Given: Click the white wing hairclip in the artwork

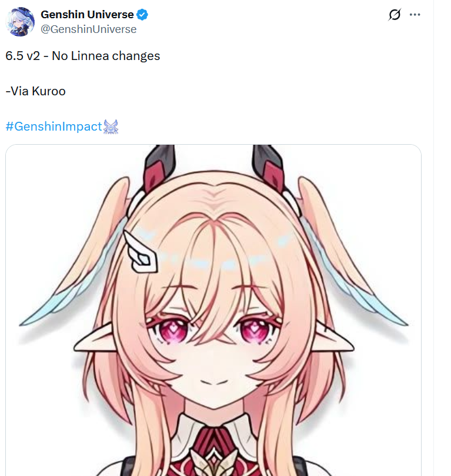Looking at the screenshot, I should coord(141,252).
